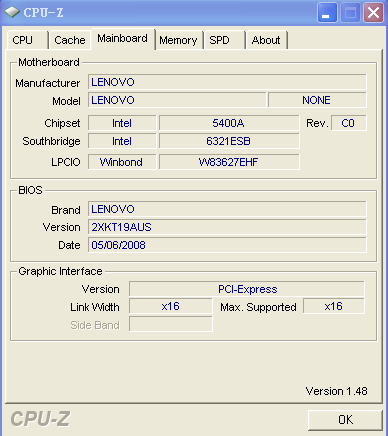Click BIOS date 05/06/2008

227,245
